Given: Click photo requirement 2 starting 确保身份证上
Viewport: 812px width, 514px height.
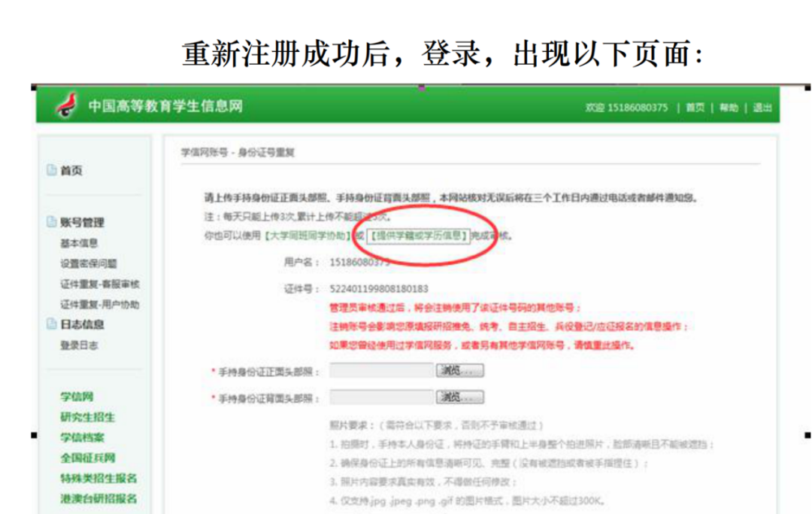Looking at the screenshot, I should [x=489, y=464].
